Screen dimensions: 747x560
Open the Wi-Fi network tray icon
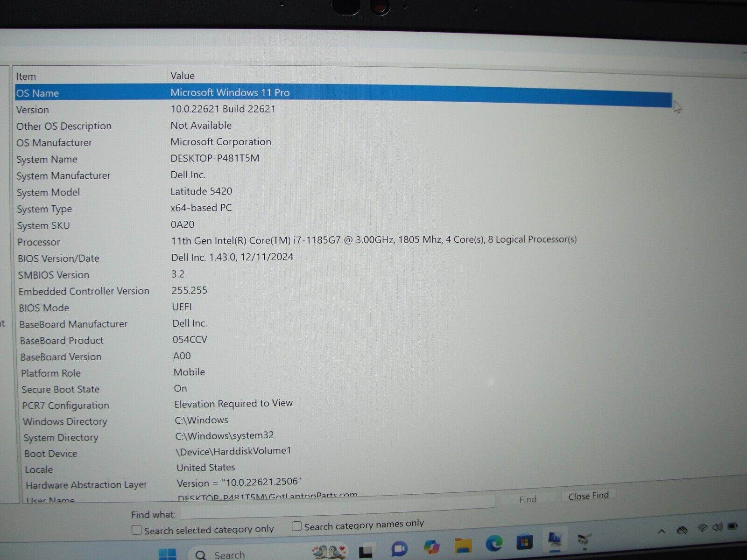702,528
